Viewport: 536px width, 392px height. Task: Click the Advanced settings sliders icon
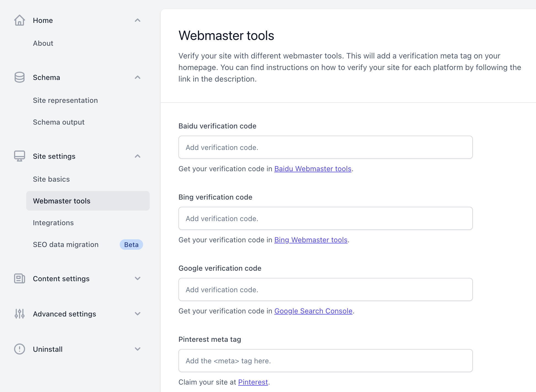coord(19,314)
